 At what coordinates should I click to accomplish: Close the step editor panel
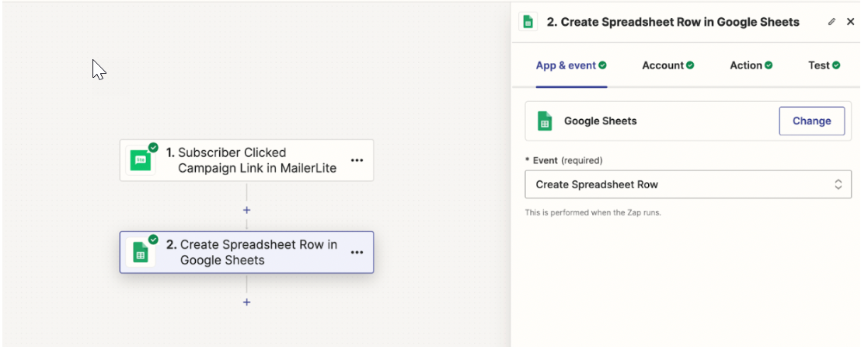850,22
